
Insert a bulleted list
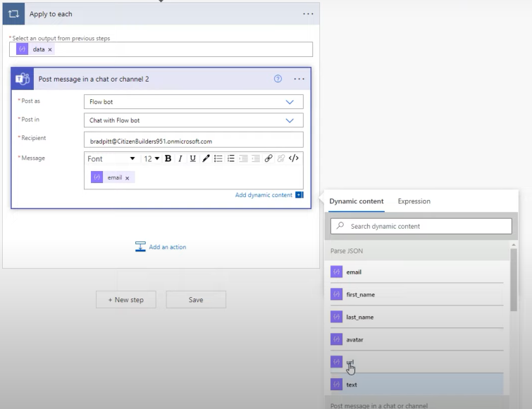218,158
